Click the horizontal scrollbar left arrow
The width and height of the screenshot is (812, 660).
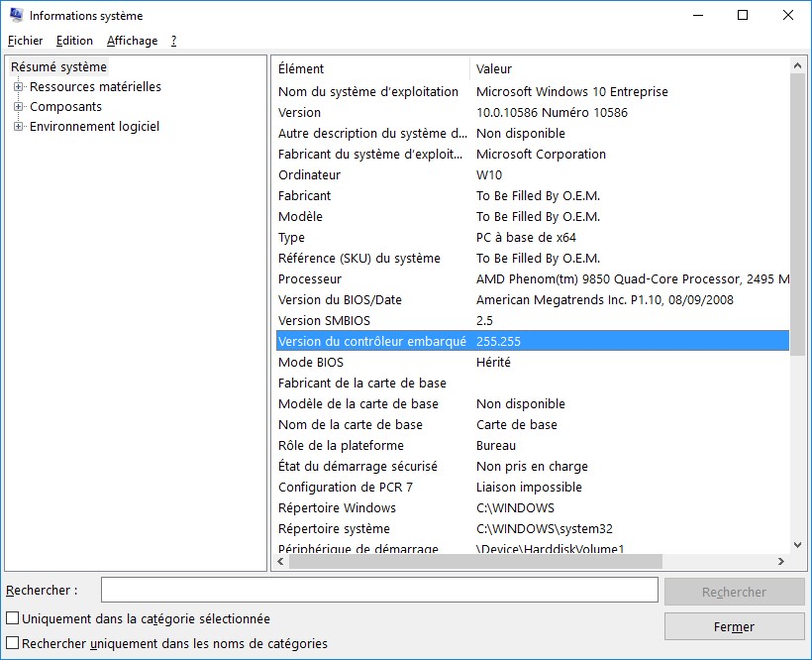[x=280, y=562]
